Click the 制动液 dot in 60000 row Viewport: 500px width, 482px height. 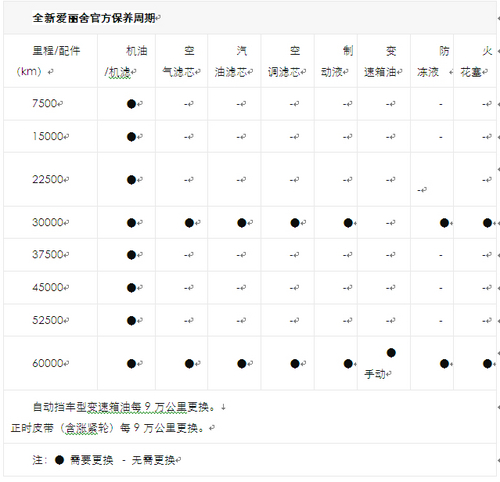(348, 364)
